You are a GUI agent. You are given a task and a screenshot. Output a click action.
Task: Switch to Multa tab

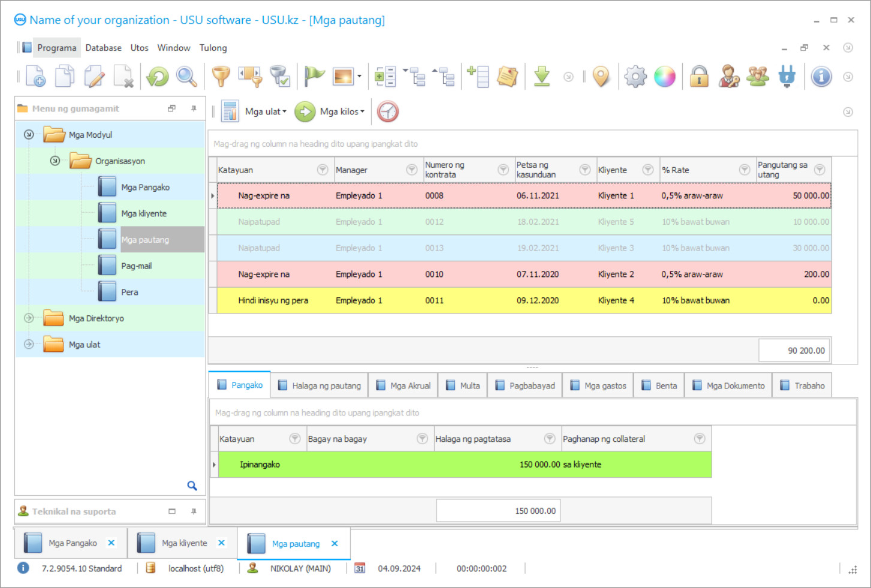click(463, 385)
